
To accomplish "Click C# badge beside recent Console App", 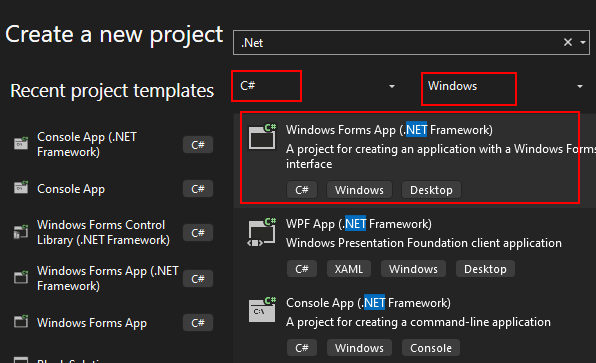I will tap(198, 189).
